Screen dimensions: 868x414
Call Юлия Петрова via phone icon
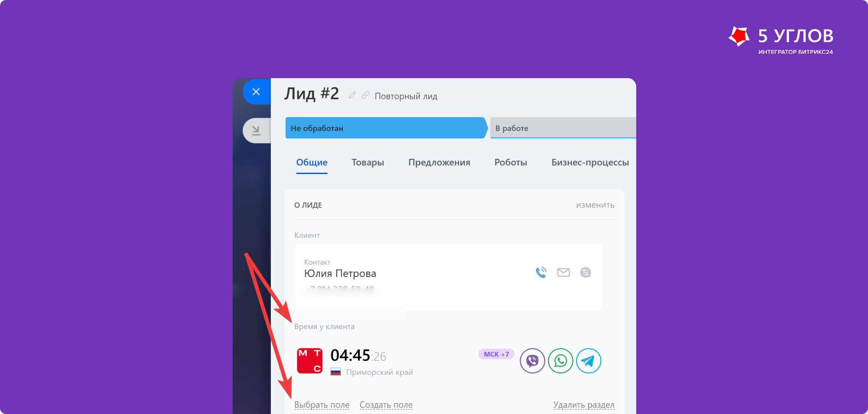tap(541, 273)
